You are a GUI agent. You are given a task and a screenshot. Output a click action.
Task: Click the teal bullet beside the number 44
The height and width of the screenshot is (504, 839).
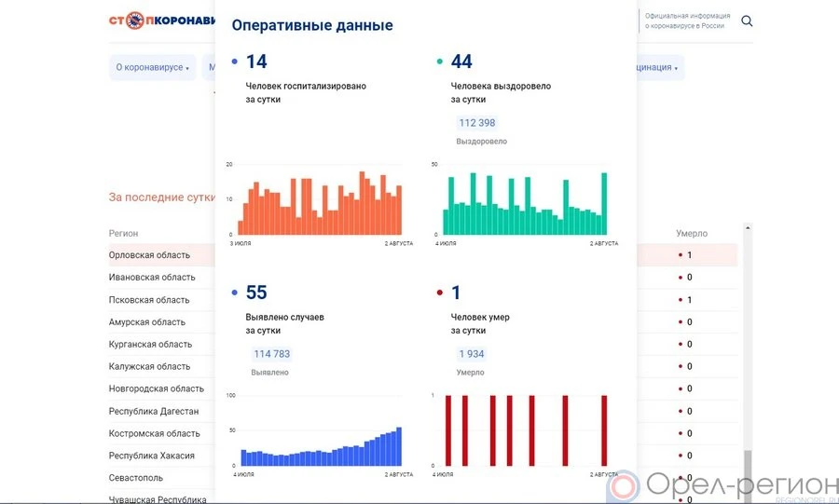[x=439, y=62]
